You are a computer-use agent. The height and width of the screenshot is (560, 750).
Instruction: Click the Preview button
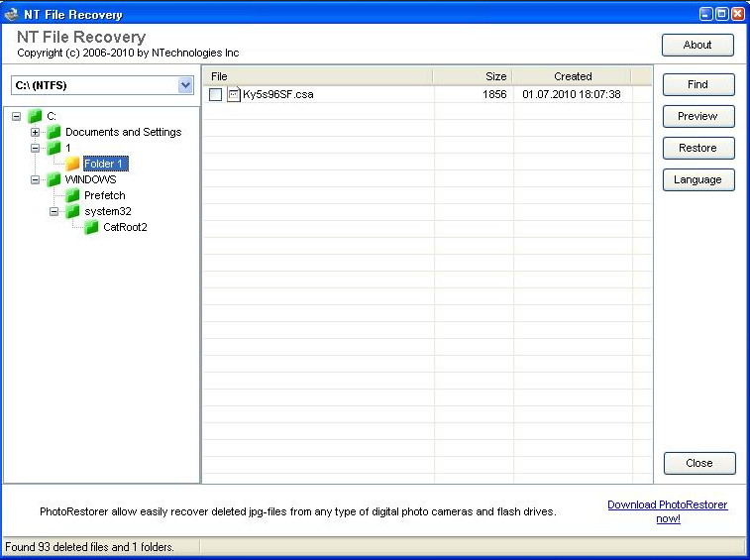698,116
